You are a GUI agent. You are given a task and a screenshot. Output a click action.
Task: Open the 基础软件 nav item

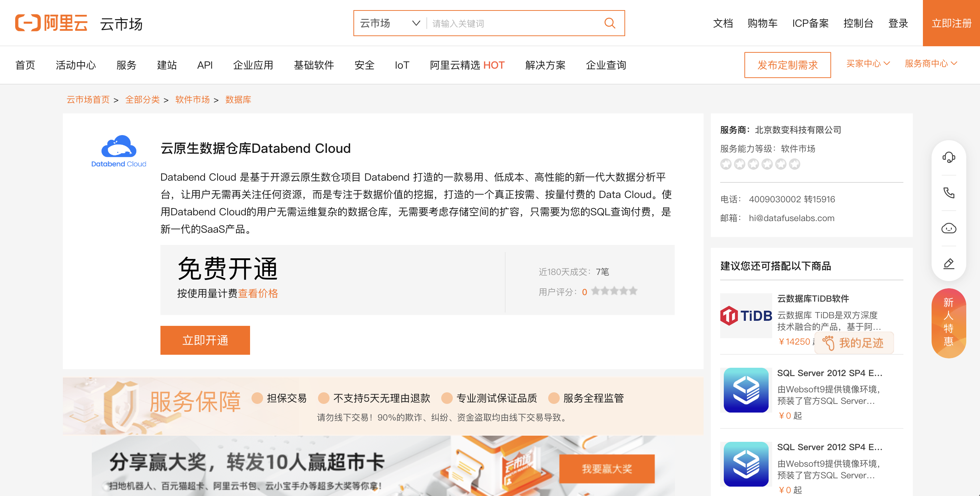tap(314, 65)
